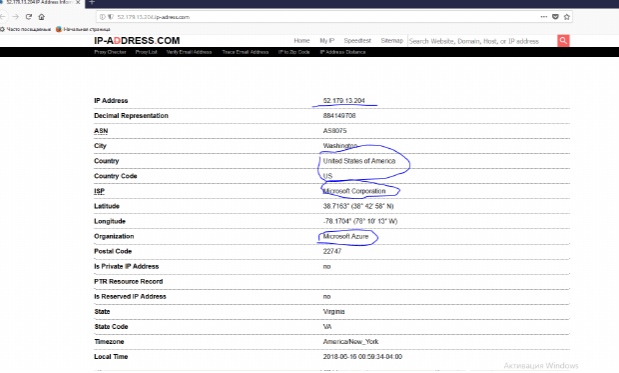This screenshot has width=619, height=373.
Task: Open the My IP menu item
Action: [x=327, y=41]
